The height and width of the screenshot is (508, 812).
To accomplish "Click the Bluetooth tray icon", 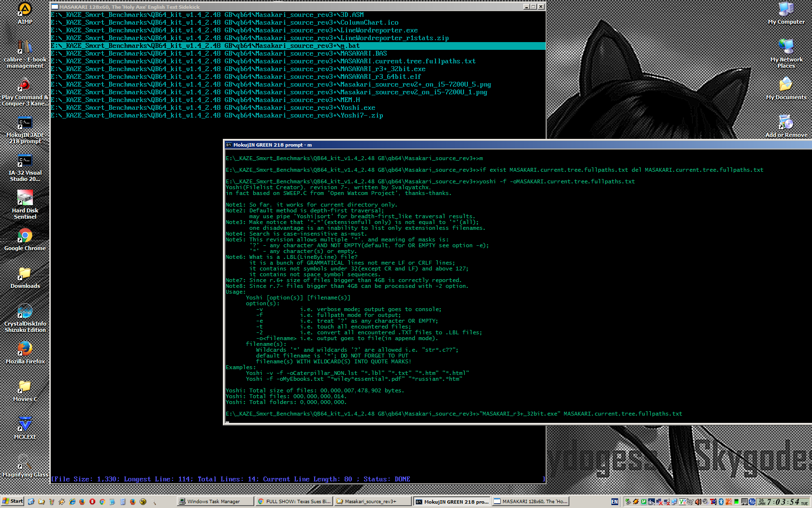I will [x=721, y=502].
